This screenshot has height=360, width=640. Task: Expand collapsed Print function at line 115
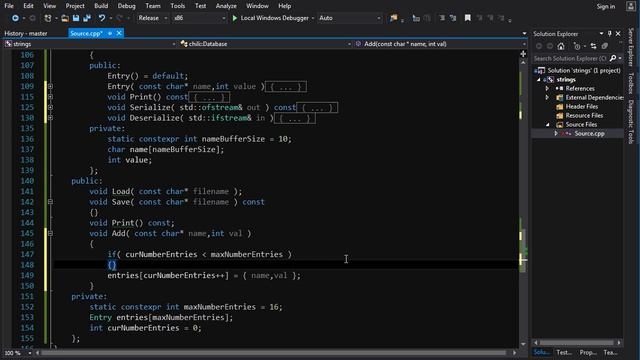[50, 97]
